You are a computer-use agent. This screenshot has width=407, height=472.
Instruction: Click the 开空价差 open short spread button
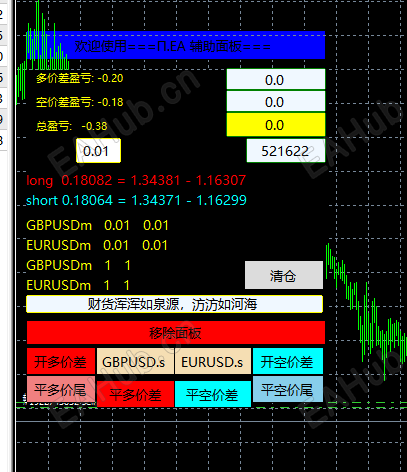(288, 361)
